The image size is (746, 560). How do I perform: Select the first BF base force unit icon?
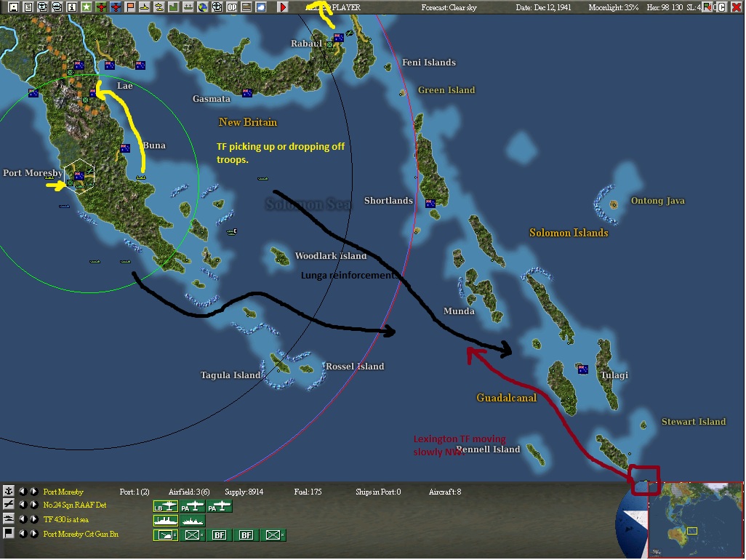point(220,535)
